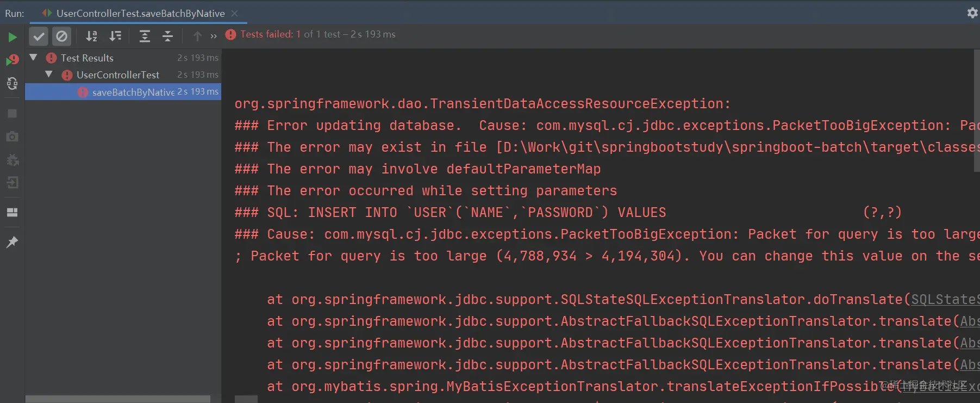This screenshot has height=403, width=980.
Task: Toggle auto-test rerun icon
Action: [12, 83]
